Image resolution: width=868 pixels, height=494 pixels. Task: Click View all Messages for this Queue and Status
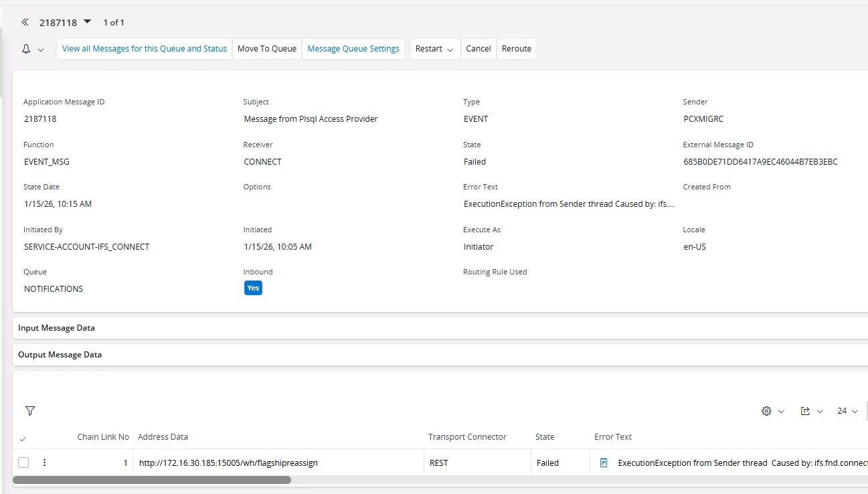145,49
